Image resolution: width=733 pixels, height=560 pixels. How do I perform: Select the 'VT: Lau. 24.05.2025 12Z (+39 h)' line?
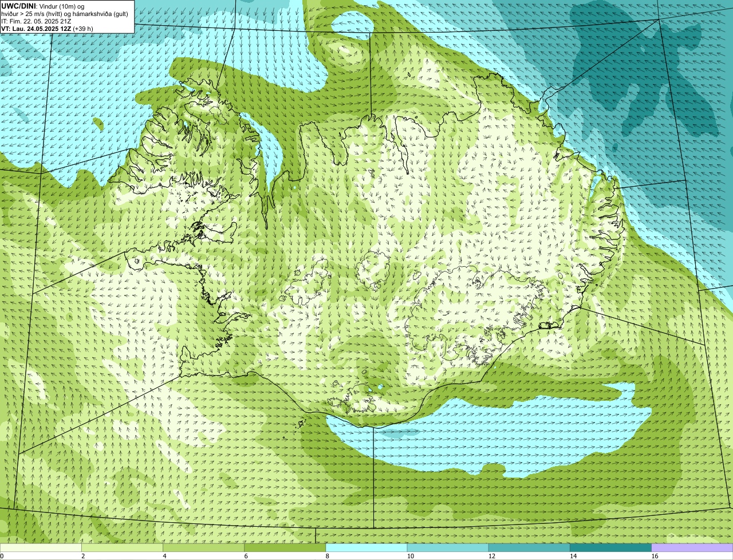pyautogui.click(x=47, y=29)
